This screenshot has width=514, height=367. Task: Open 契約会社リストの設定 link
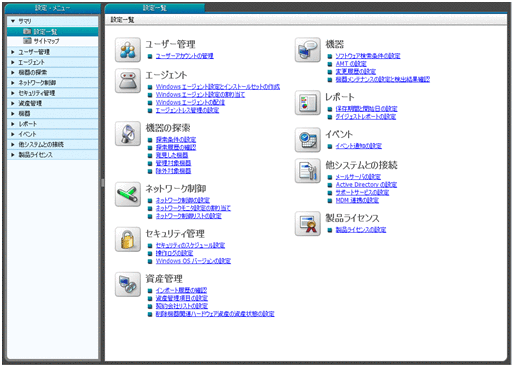(182, 306)
